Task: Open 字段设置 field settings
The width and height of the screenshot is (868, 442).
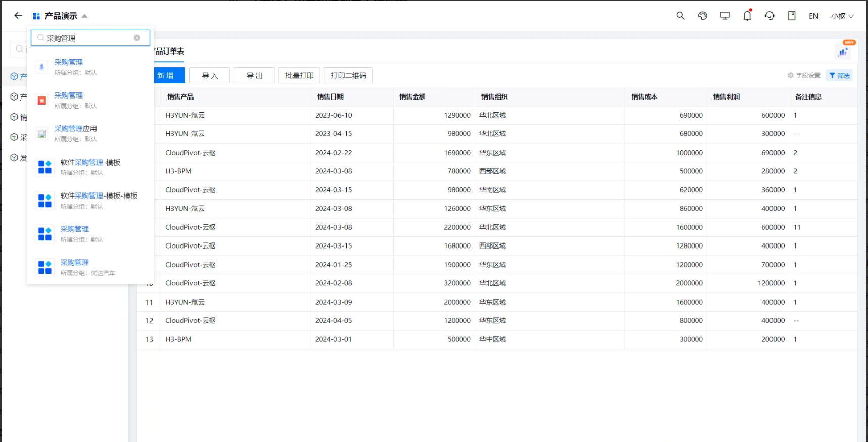Action: [804, 75]
